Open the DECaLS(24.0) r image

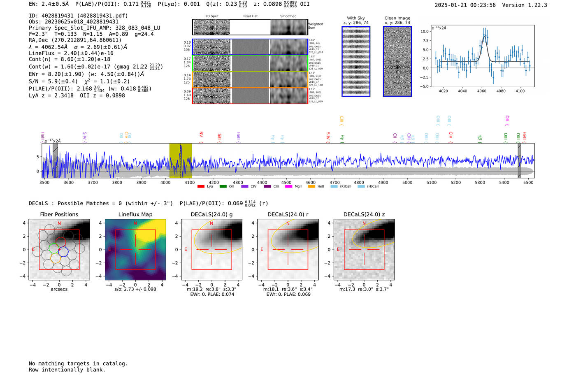pos(288,250)
